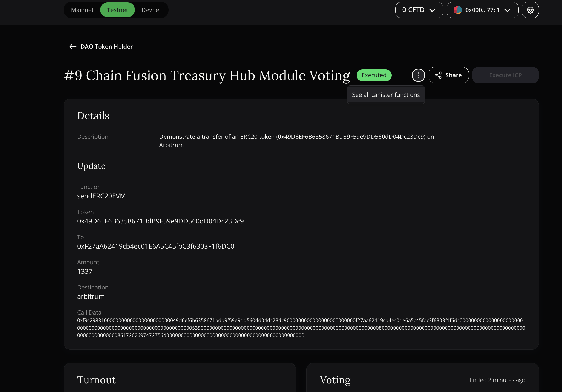Enable the Devnet network
Viewport: 562px width, 392px height.
[x=151, y=10]
